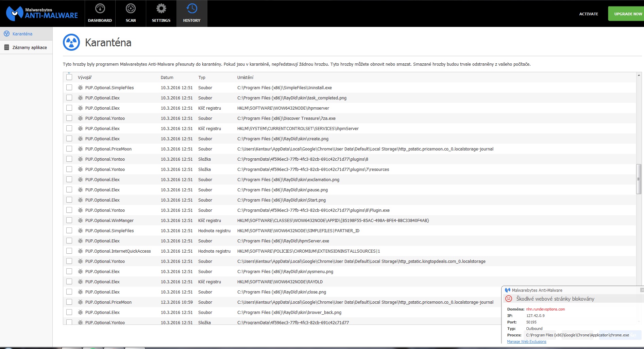Sort by the Datum column header
The image size is (644, 349).
click(x=167, y=77)
